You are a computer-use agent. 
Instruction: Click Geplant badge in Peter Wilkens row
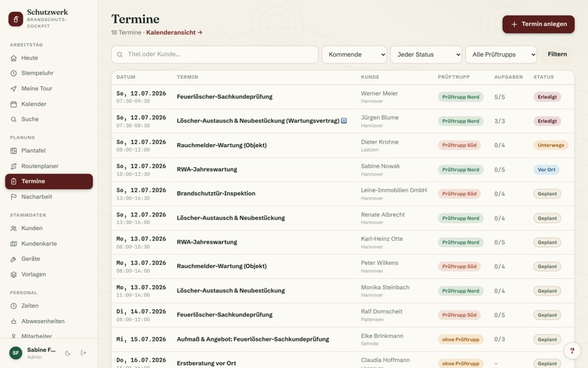click(547, 266)
